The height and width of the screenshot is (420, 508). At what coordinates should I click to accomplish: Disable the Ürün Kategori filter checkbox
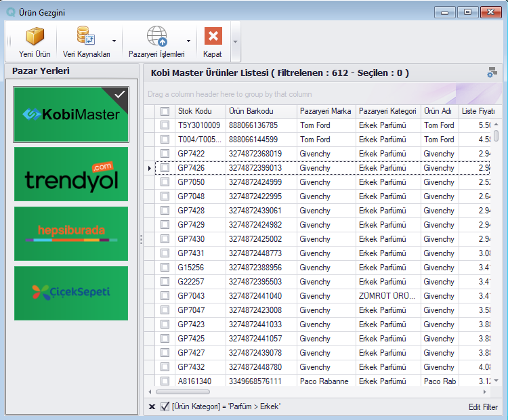click(165, 406)
